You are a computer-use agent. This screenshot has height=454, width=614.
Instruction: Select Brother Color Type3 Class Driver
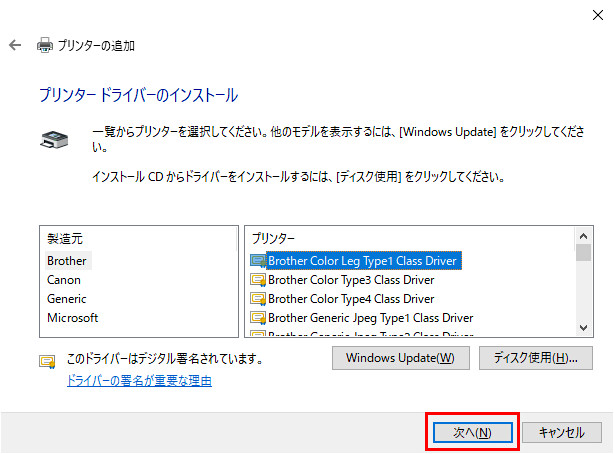[351, 280]
